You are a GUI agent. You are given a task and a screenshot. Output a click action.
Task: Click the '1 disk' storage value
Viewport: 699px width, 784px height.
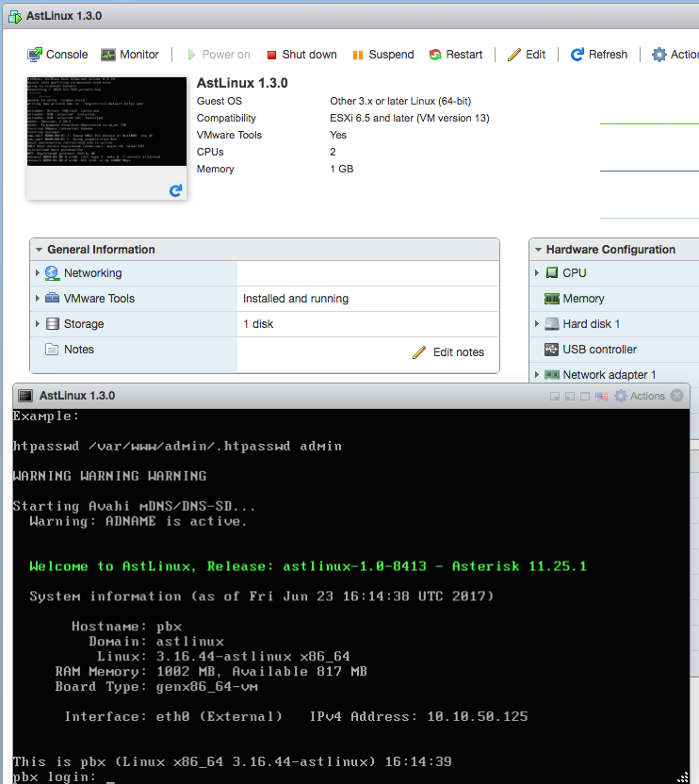(x=258, y=324)
